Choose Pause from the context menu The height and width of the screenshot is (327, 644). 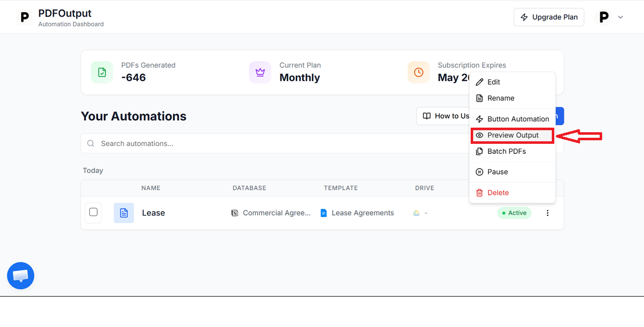coord(512,172)
